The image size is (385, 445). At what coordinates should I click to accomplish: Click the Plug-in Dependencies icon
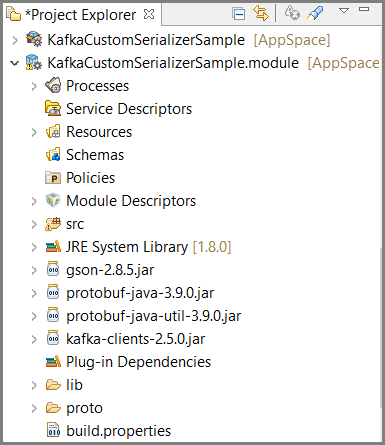(53, 362)
